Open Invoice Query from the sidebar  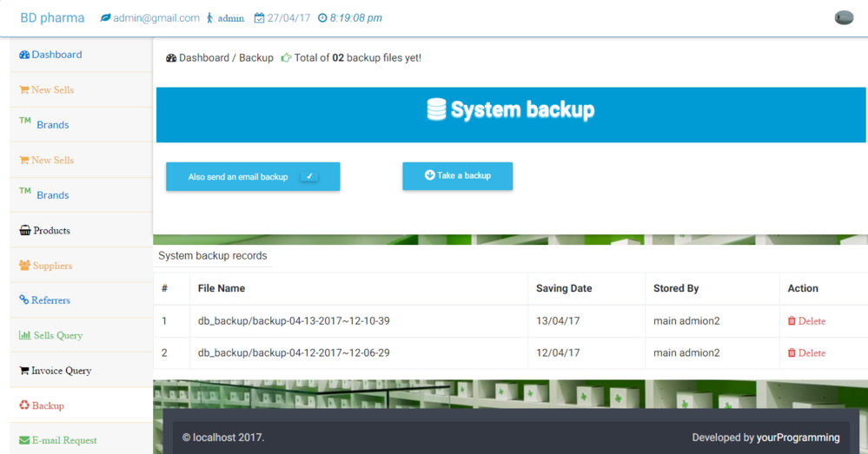(61, 371)
